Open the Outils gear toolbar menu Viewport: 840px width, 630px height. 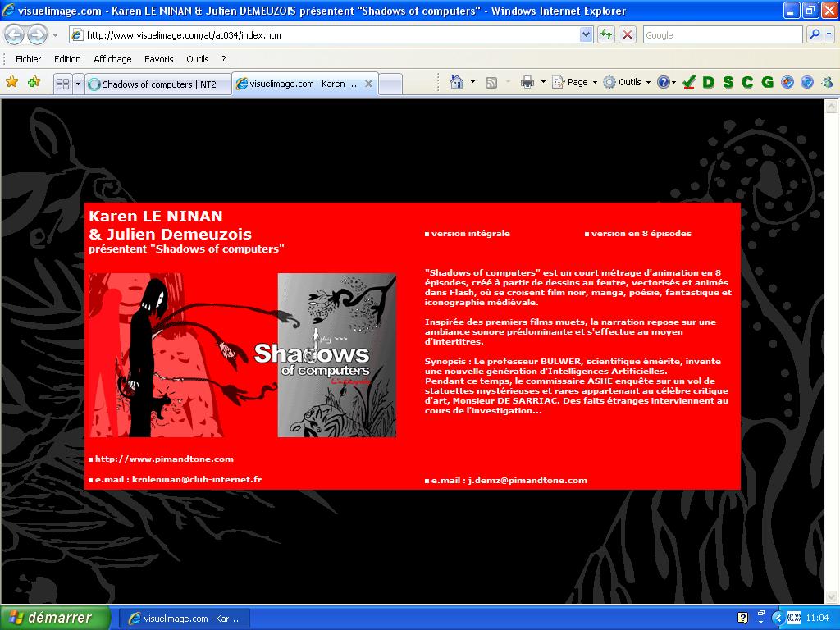626,82
